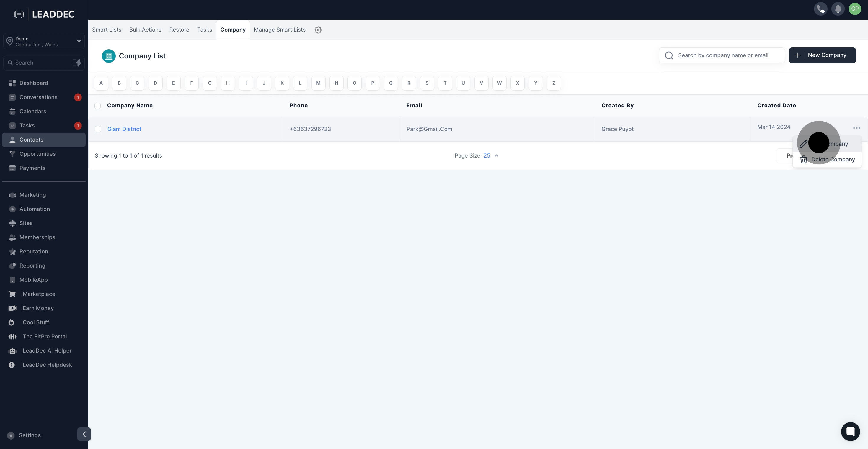The image size is (868, 449).
Task: Click the Cool Stuff flame icon
Action: (12, 322)
